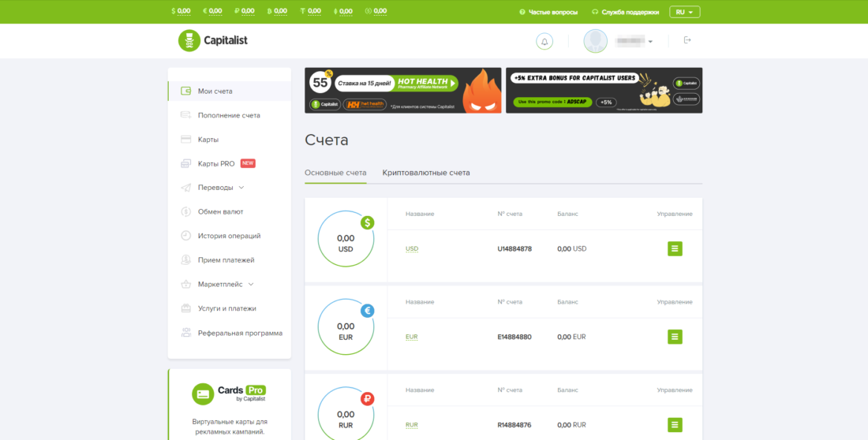This screenshot has width=868, height=440.
Task: Open the RU language dropdown
Action: 684,12
